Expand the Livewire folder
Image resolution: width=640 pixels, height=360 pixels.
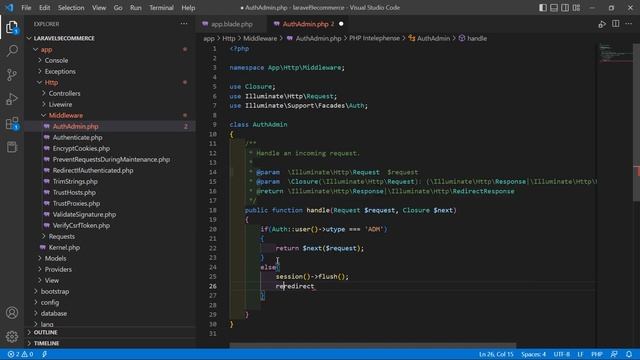pos(60,104)
